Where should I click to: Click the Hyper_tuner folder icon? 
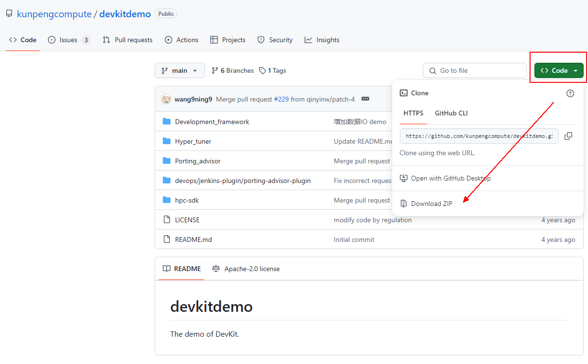(167, 141)
